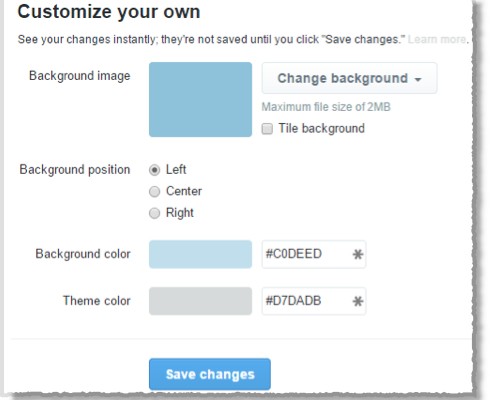Click the Theme color label
This screenshot has height=400, width=490.
coord(97,301)
